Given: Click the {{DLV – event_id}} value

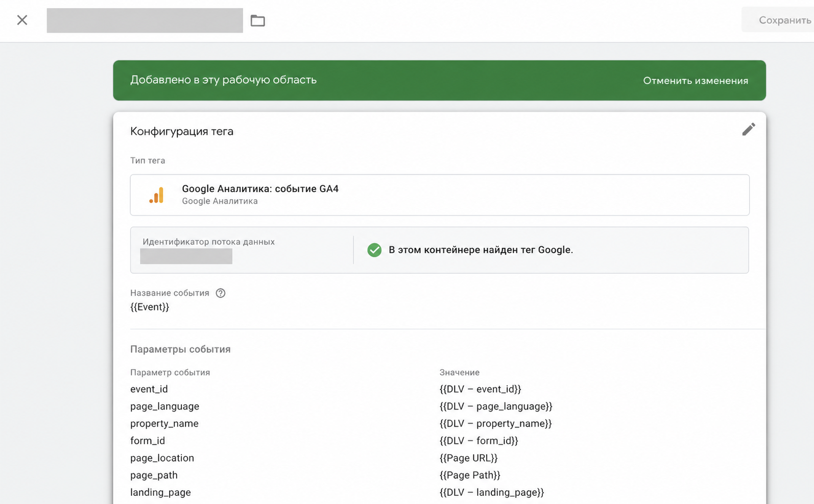Looking at the screenshot, I should tap(481, 389).
